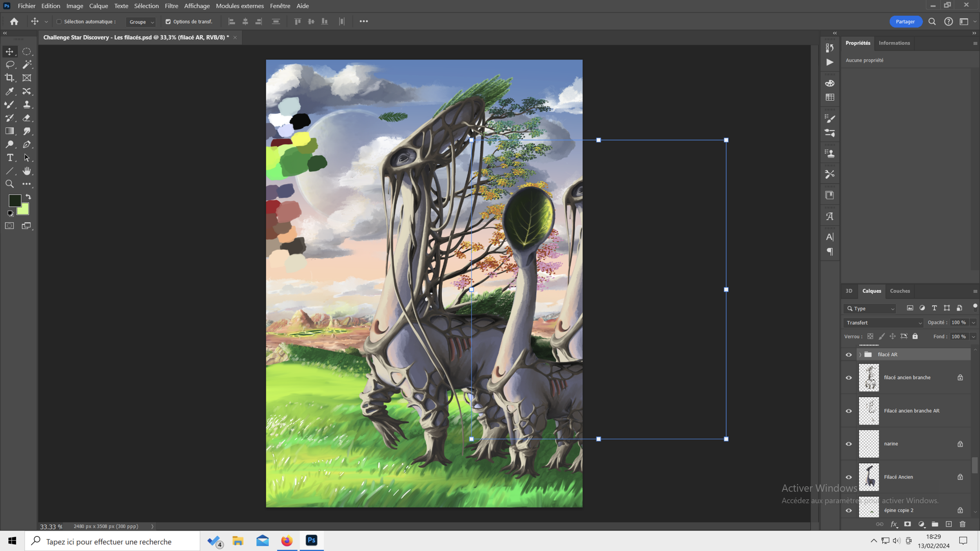
Task: Enable the Sélection automatique checkbox
Action: point(59,22)
